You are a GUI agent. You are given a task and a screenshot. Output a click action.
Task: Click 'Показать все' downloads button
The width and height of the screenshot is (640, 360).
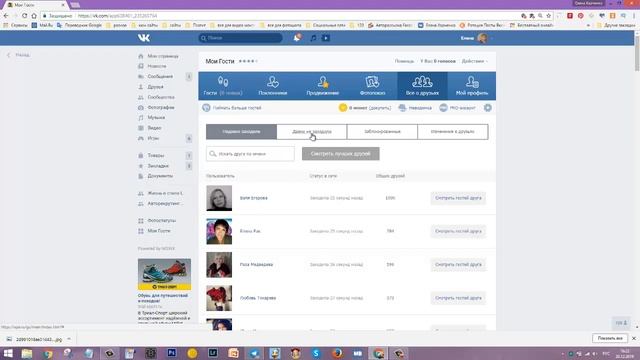tap(610, 338)
